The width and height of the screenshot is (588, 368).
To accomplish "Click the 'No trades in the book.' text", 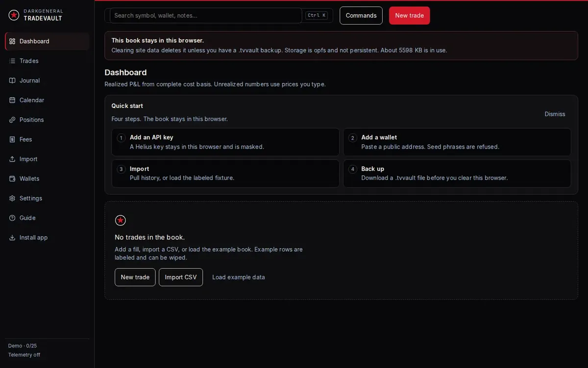I will [x=150, y=237].
